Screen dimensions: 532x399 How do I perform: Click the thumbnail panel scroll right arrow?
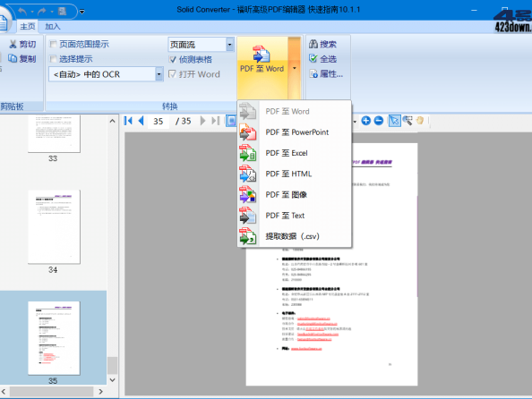100,392
